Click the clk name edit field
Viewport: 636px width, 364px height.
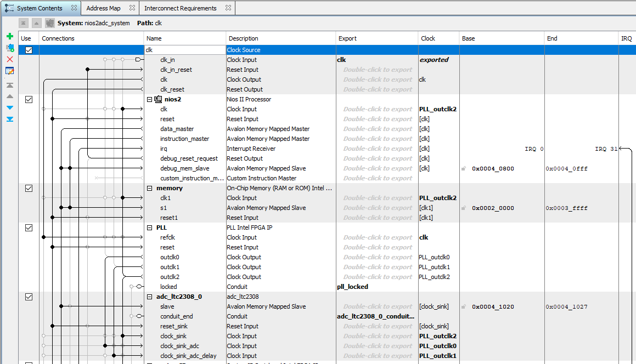point(185,50)
